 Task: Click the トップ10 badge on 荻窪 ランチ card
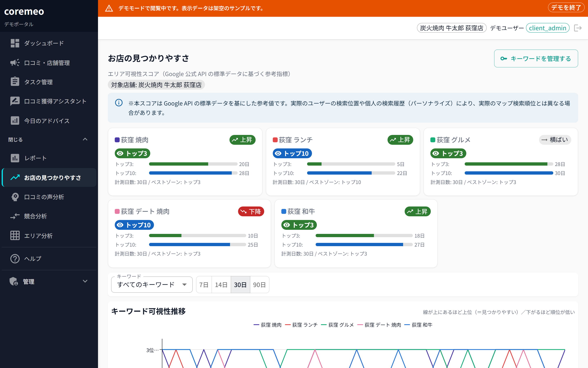292,153
